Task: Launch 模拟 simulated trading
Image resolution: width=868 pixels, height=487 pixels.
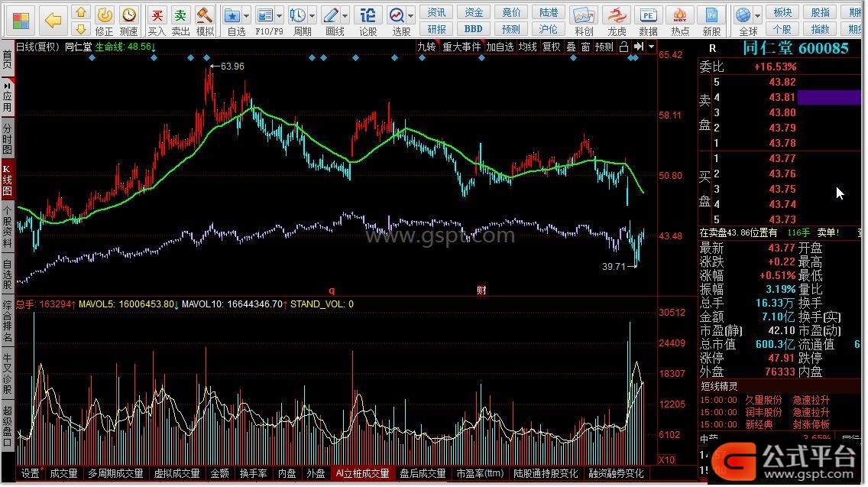Action: (x=205, y=21)
